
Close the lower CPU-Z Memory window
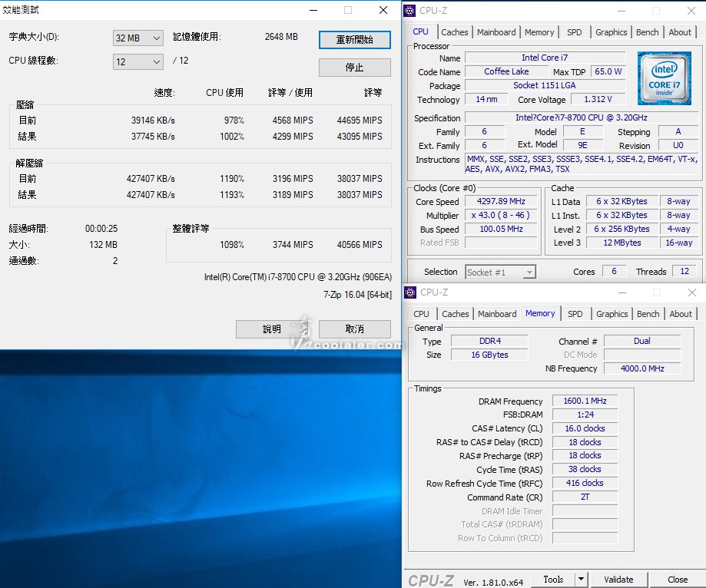click(x=692, y=293)
